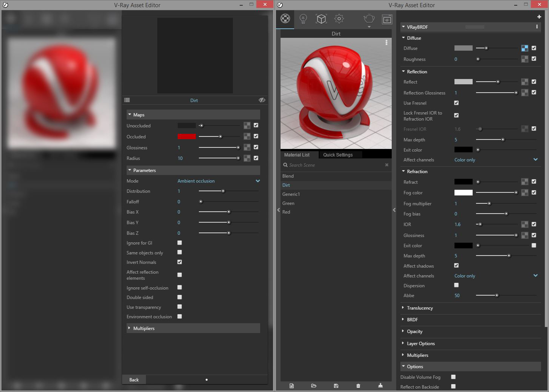Click the purge broom icon
The width and height of the screenshot is (549, 392).
point(380,385)
